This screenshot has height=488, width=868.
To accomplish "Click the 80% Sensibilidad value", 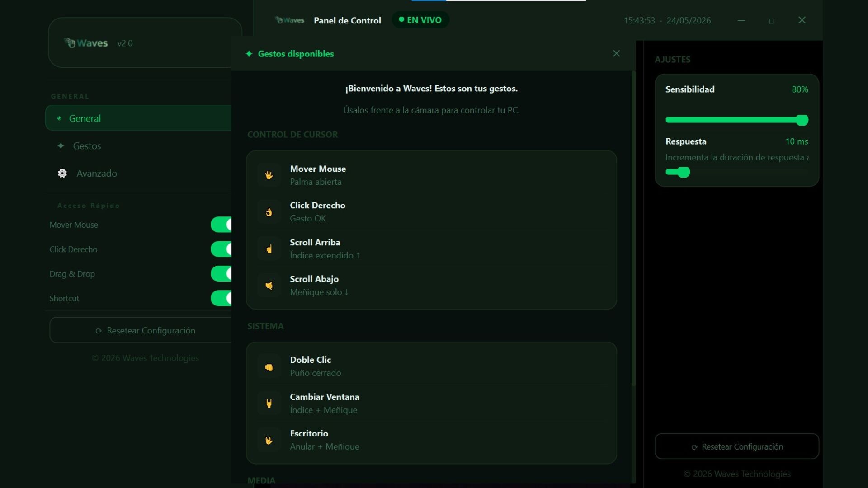I will click(x=800, y=89).
